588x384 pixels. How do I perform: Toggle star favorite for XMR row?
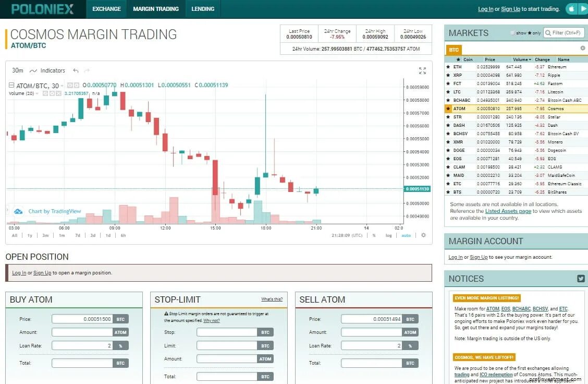[x=448, y=142]
